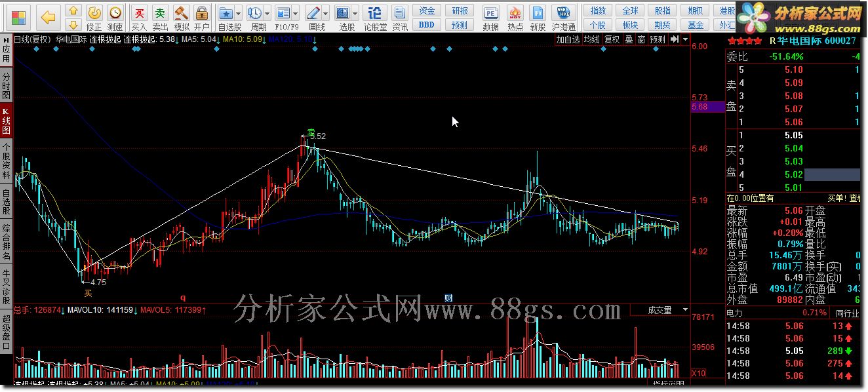The height and width of the screenshot is (392, 868).
Task: Expand the 自选股 dropdown arrow
Action: 239,13
